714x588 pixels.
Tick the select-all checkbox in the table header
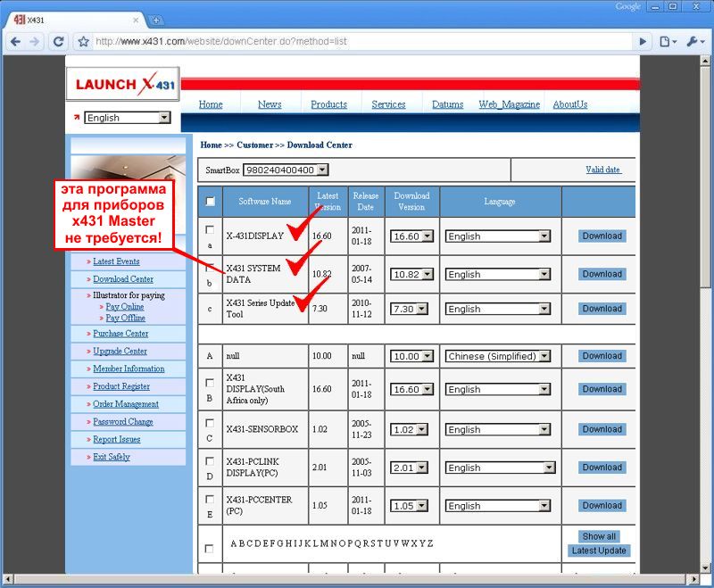pos(210,201)
